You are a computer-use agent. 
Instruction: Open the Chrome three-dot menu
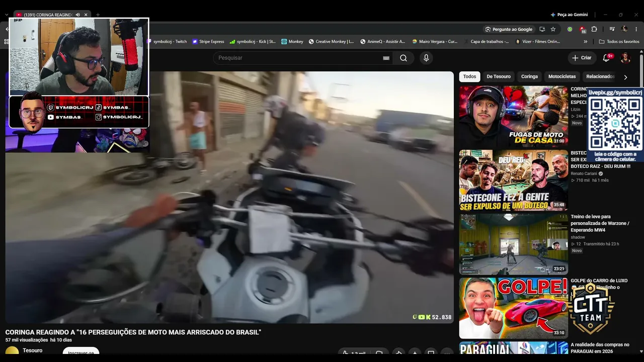pyautogui.click(x=636, y=29)
